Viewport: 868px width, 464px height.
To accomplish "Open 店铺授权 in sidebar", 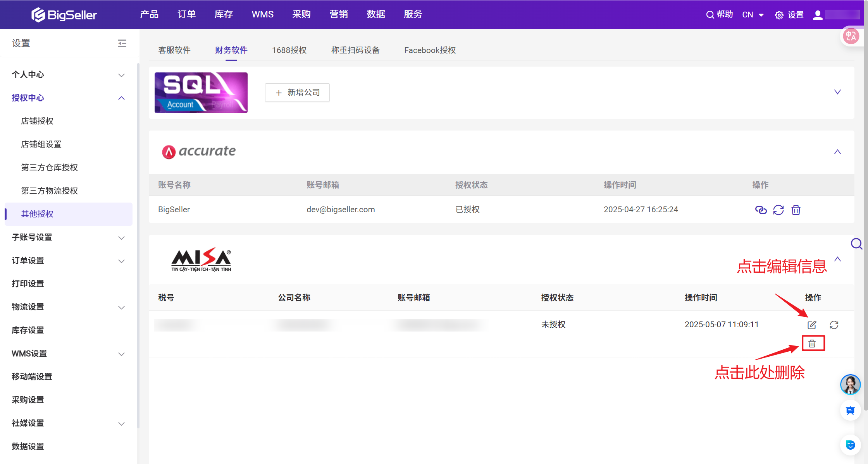I will coord(37,121).
